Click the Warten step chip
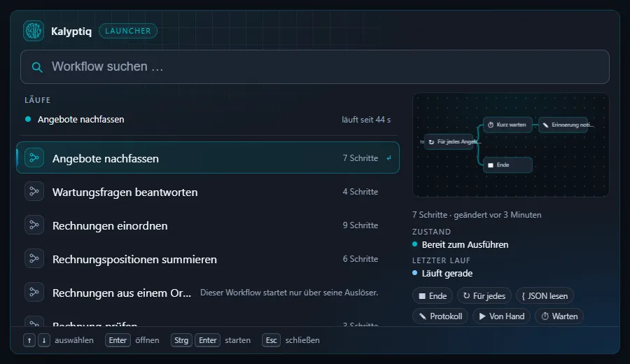This screenshot has width=630, height=364. point(559,316)
